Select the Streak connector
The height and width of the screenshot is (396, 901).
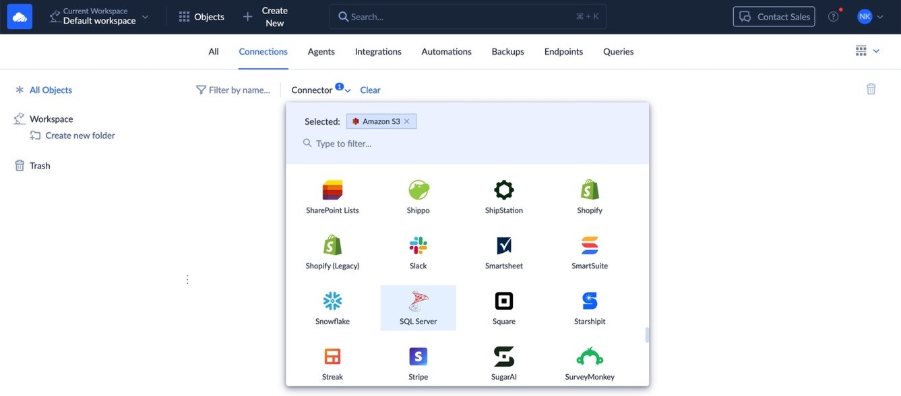click(x=332, y=364)
